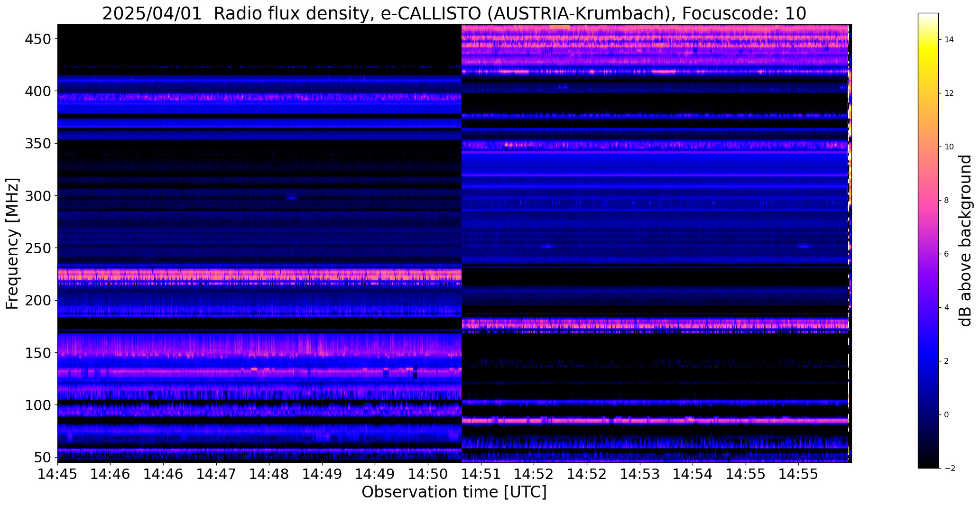980x506 pixels.
Task: Click the 100 frequency tick label
Action: (37, 405)
